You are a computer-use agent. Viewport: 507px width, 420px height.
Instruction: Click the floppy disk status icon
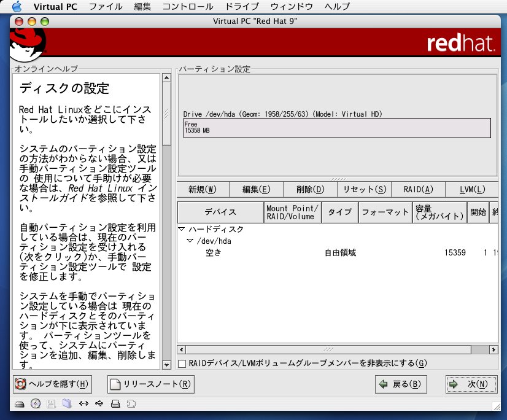tap(51, 404)
